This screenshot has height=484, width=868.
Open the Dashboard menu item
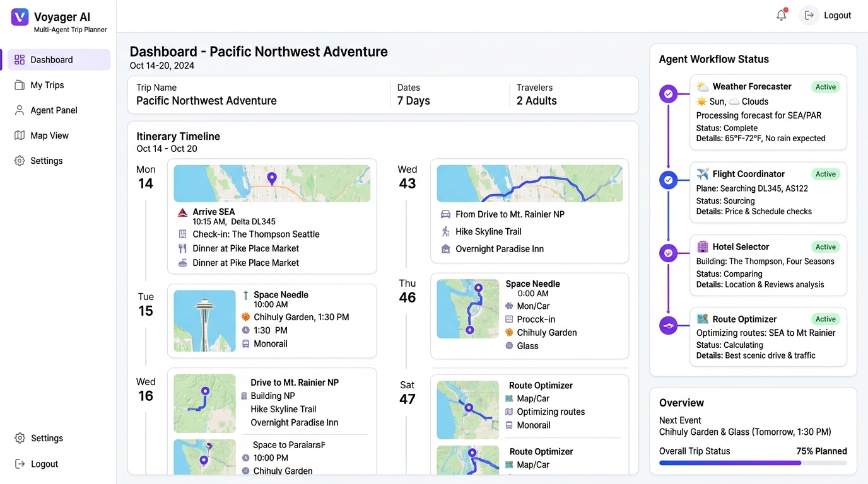[x=59, y=60]
